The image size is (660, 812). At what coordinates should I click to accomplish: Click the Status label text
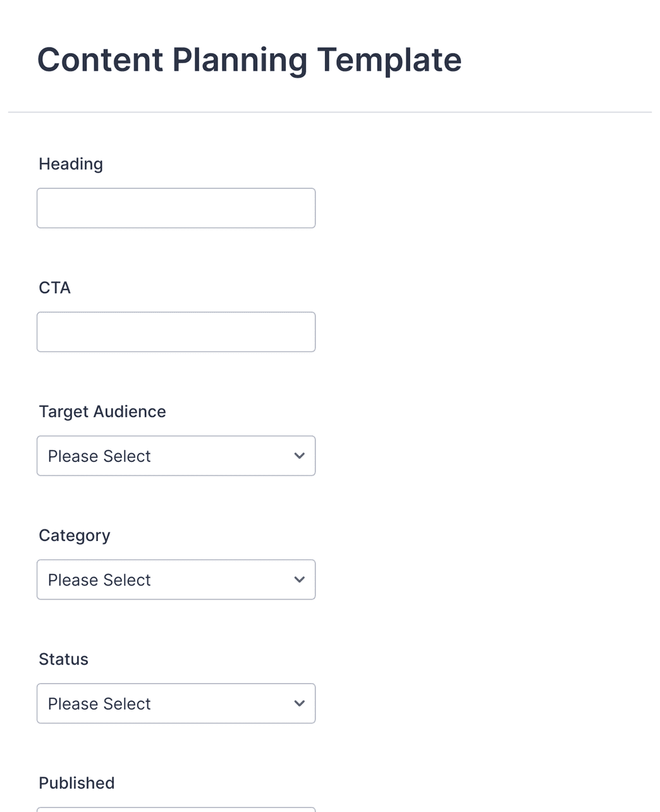pyautogui.click(x=63, y=659)
